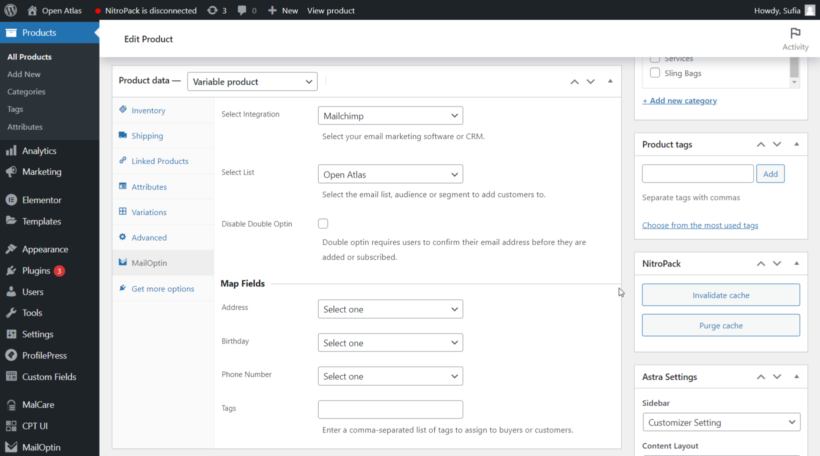
Task: Click the Product tags input field
Action: tap(698, 174)
